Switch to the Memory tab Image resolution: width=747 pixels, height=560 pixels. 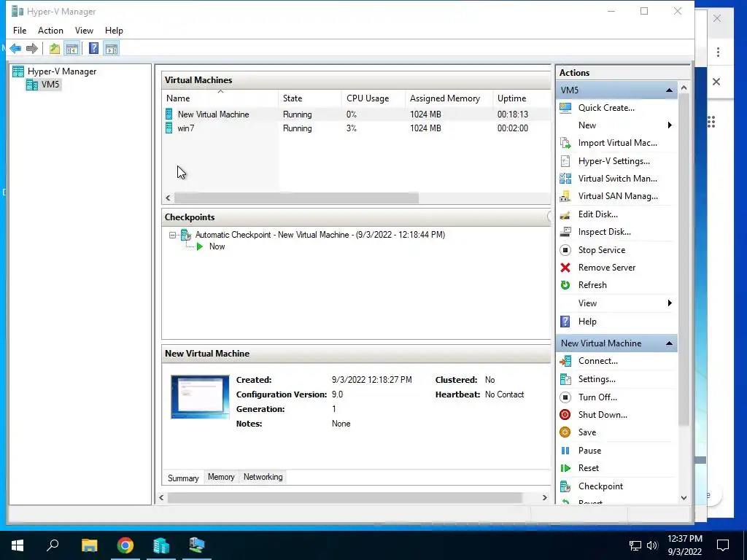point(221,477)
